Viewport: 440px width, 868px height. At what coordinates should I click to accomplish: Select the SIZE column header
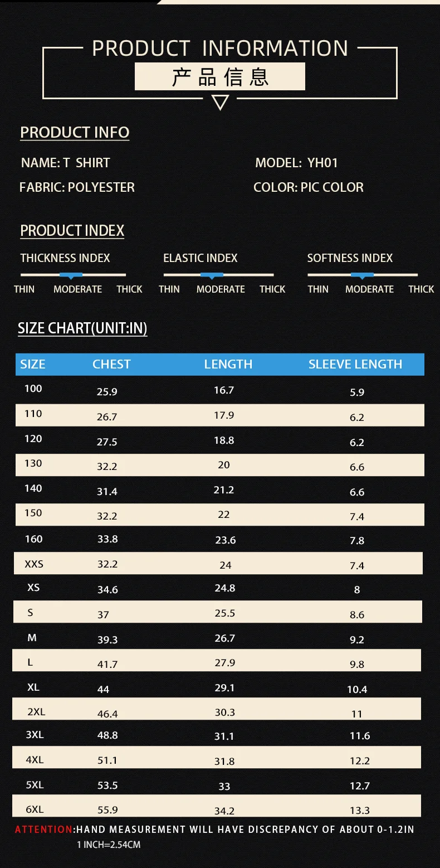tap(33, 364)
